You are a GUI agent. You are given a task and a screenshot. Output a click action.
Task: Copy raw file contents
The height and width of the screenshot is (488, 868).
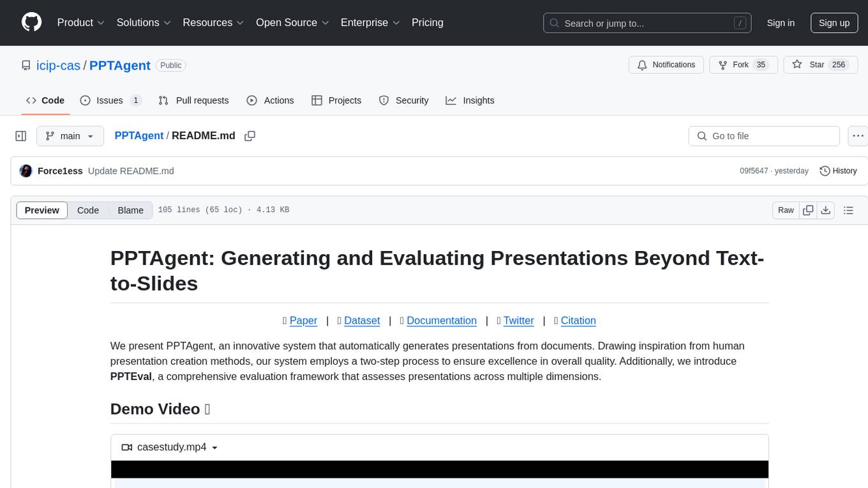pos(808,210)
